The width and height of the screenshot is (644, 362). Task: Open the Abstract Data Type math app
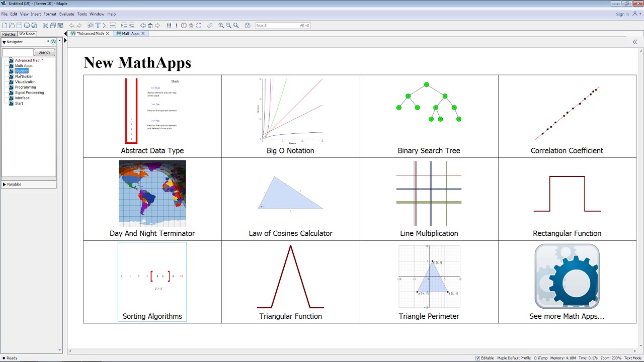(152, 116)
